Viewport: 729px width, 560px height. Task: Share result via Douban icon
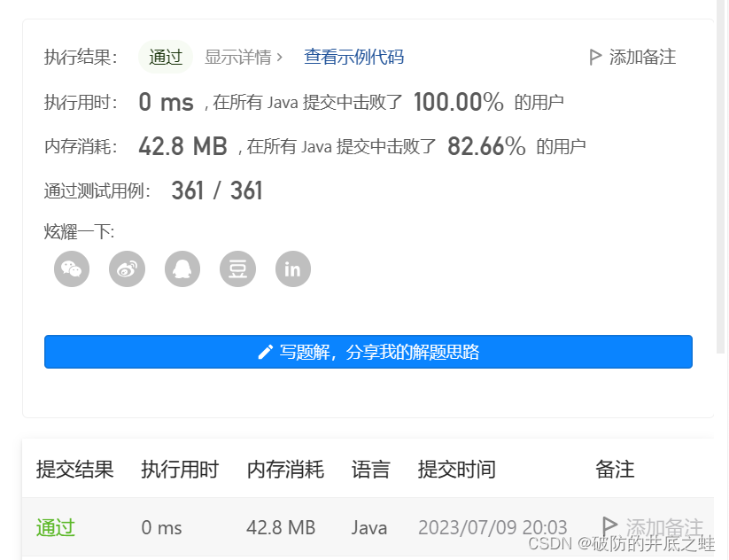[x=237, y=268]
